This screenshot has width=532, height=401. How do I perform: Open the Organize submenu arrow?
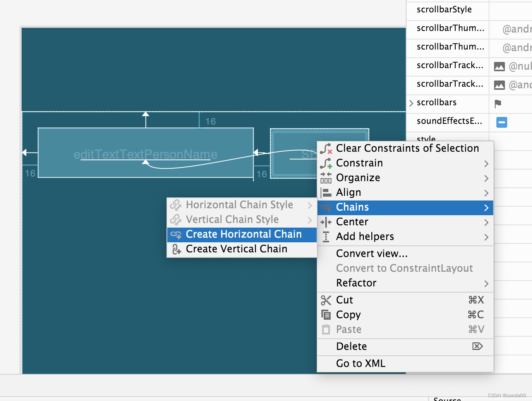click(x=486, y=178)
